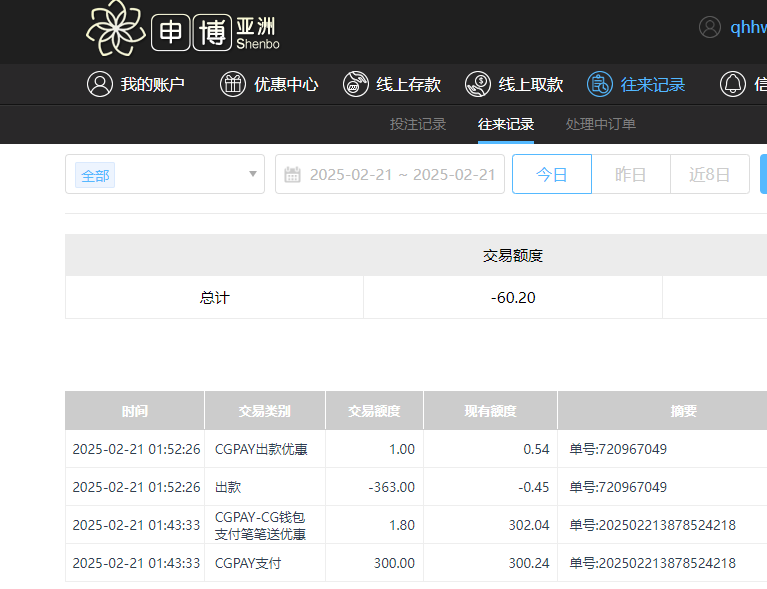
Task: Open the 处理中订单 tab
Action: point(600,125)
